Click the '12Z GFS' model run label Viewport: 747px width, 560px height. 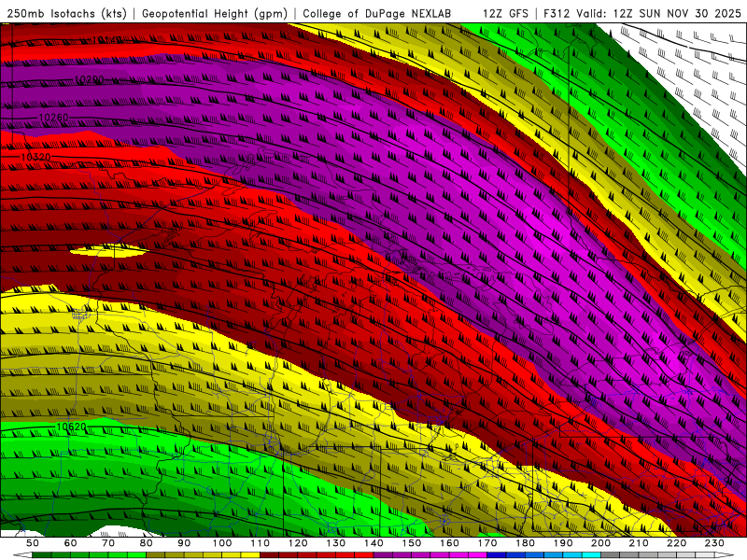click(505, 14)
